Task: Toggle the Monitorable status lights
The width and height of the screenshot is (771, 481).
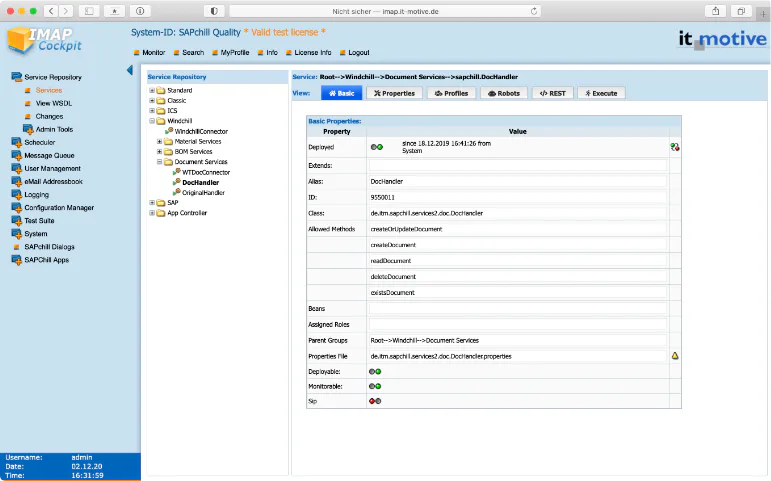Action: [x=375, y=386]
